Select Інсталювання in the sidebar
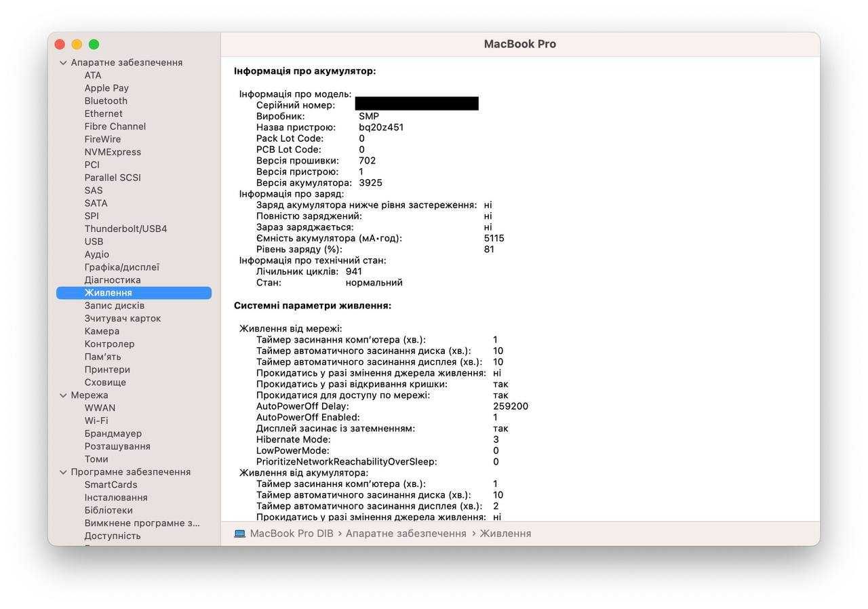Screen dimensions: 868x609 click(x=116, y=498)
